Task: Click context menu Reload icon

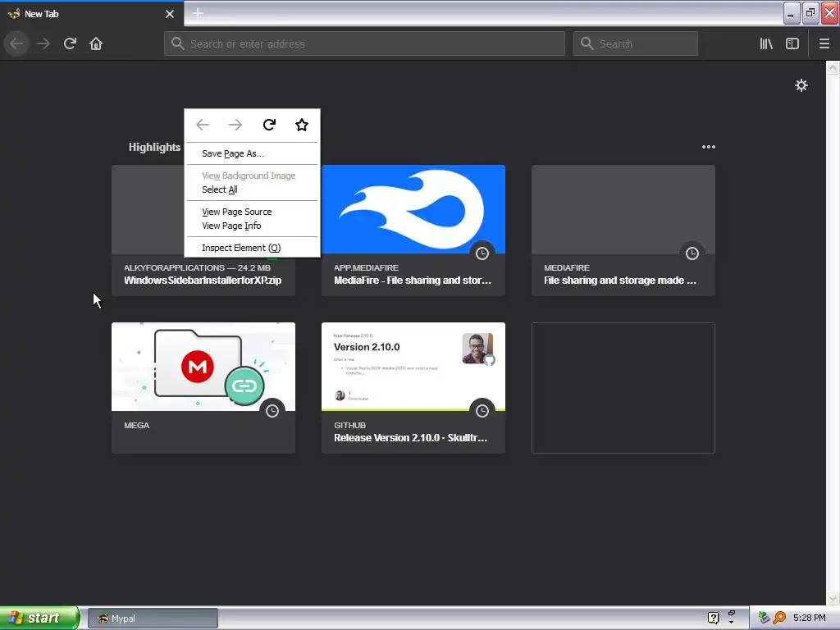Action: (x=269, y=125)
